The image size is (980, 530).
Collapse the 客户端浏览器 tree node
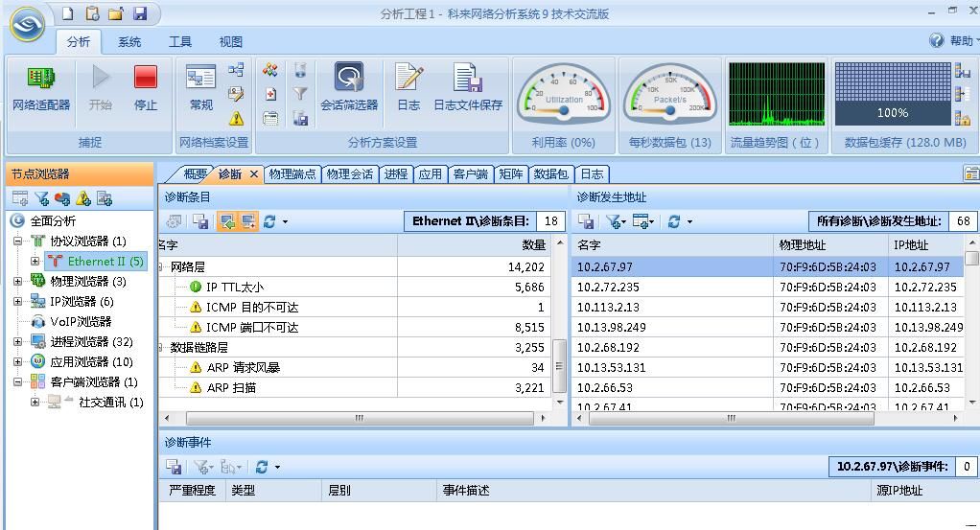click(17, 381)
